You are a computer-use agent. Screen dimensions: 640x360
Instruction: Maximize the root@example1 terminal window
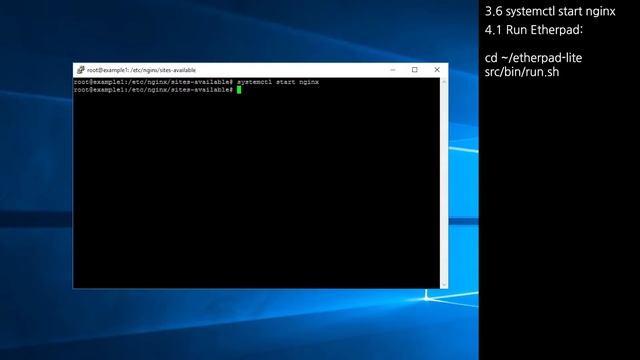pos(415,70)
